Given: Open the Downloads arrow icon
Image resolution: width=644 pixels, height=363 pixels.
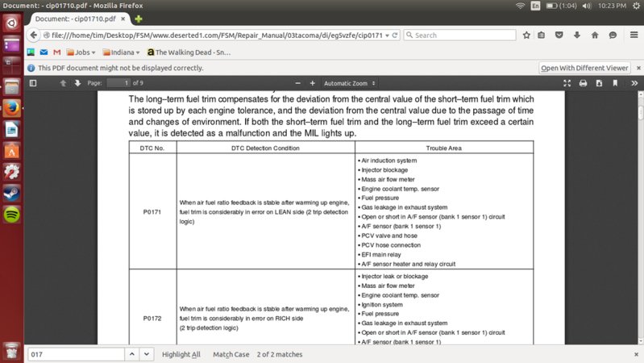Looking at the screenshot, I should click(x=577, y=35).
